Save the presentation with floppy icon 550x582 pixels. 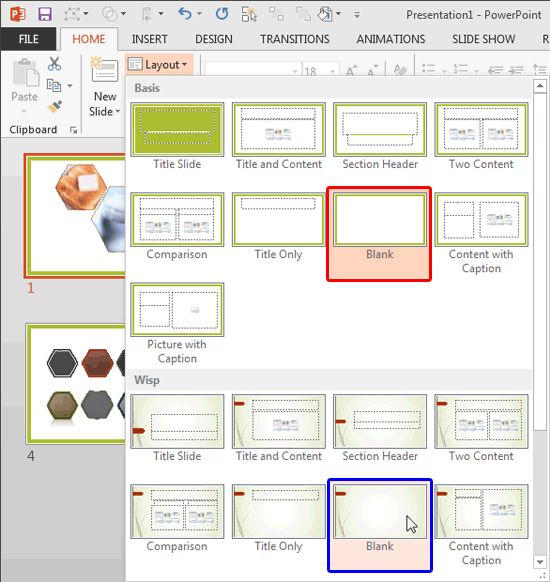(x=45, y=14)
